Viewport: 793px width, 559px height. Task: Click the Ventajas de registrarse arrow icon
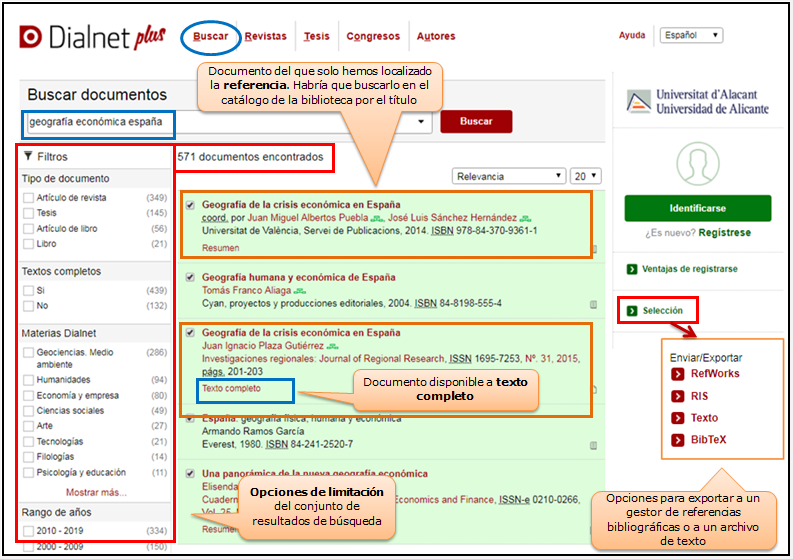click(x=631, y=269)
